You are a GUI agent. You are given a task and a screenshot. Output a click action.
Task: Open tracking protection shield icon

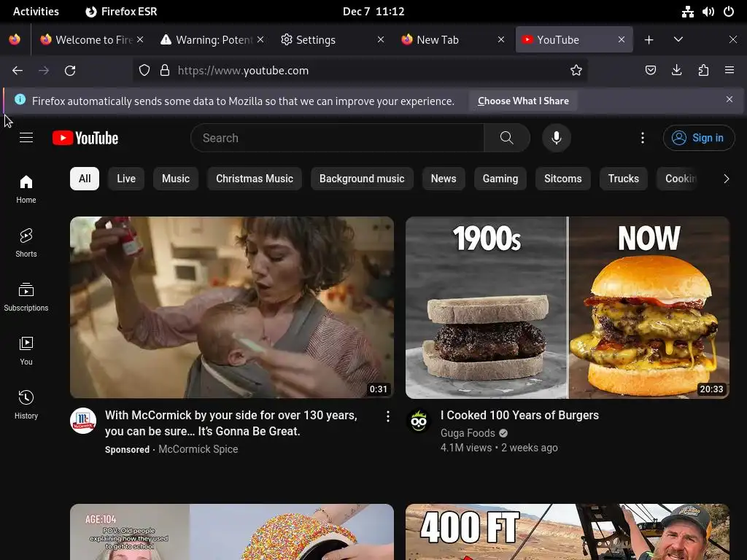(144, 71)
